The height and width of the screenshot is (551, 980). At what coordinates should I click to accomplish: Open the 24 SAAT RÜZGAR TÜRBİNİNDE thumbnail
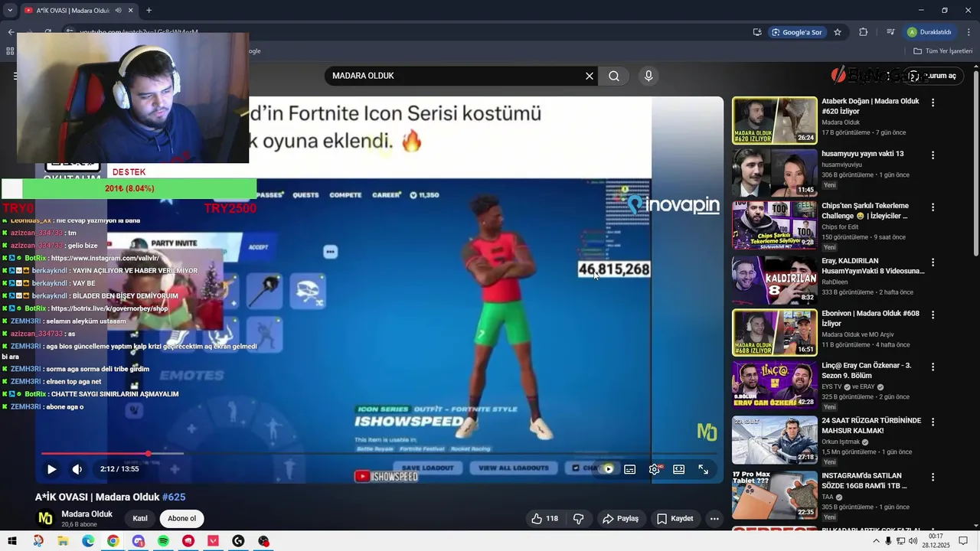(x=775, y=440)
